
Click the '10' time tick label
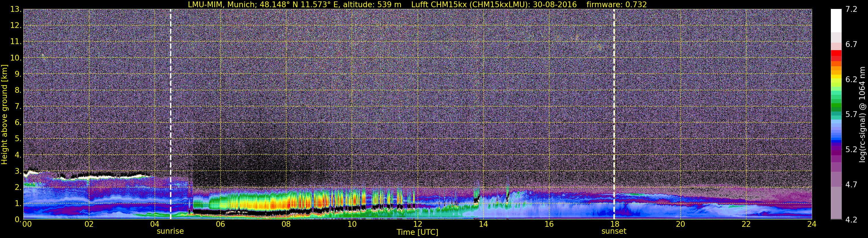coord(351,224)
